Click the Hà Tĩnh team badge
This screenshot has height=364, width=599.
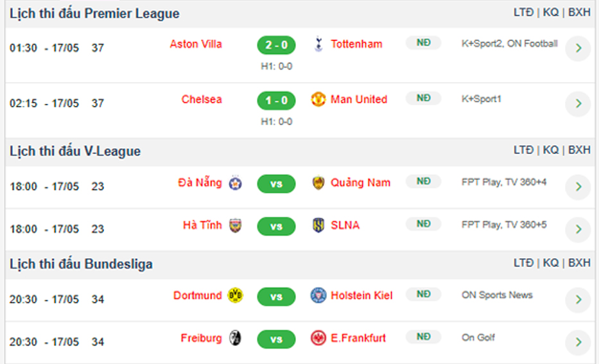pos(236,225)
